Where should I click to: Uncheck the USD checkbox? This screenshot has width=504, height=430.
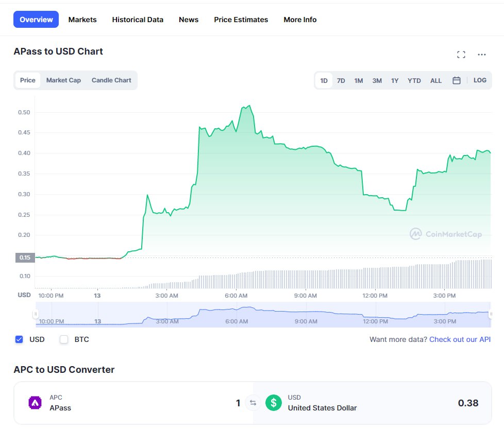click(19, 339)
